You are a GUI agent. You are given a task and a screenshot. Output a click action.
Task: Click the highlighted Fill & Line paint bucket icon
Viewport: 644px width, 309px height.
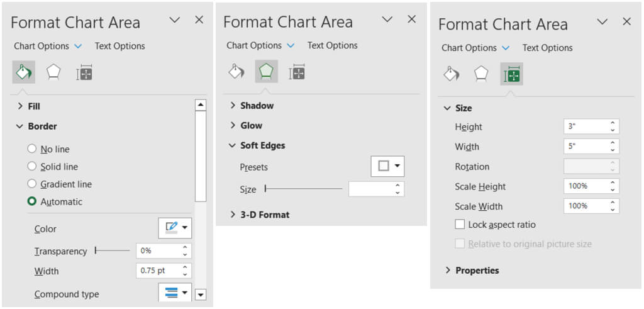click(23, 73)
